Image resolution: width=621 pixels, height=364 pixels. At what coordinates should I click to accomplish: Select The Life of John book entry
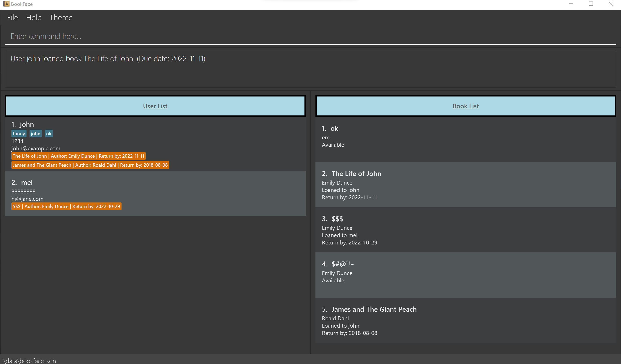pos(465,185)
